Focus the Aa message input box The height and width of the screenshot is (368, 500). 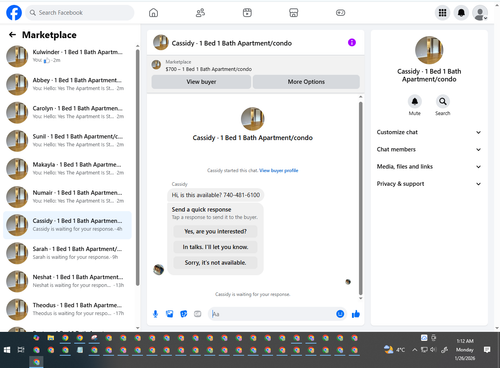click(x=272, y=314)
